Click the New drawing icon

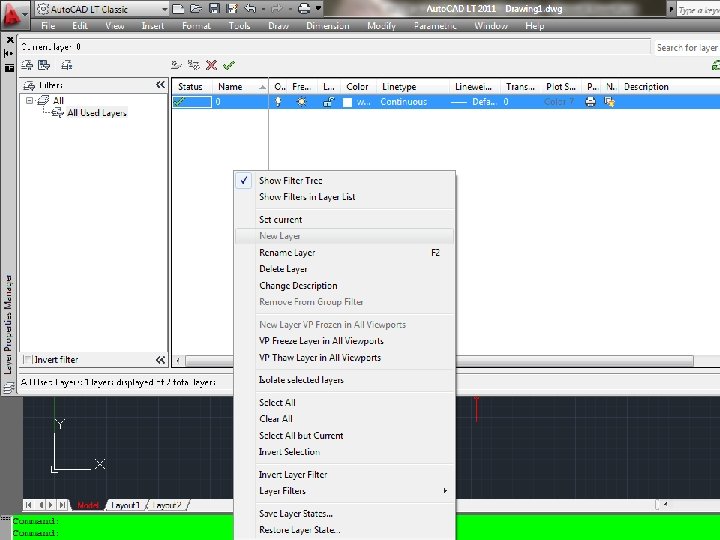click(x=178, y=9)
